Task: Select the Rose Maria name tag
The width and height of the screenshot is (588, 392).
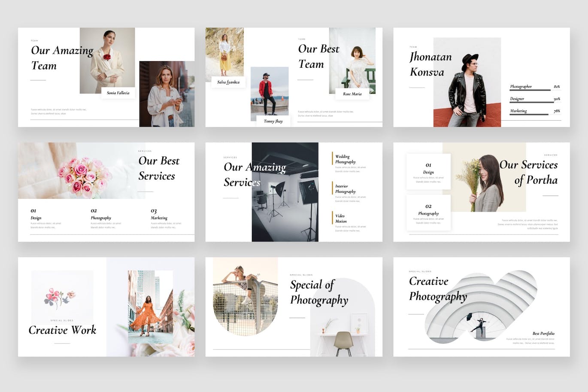Action: [352, 94]
